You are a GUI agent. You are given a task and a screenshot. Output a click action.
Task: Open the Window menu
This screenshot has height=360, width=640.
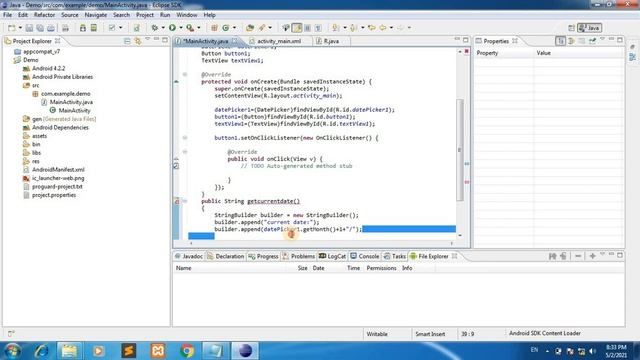point(187,15)
